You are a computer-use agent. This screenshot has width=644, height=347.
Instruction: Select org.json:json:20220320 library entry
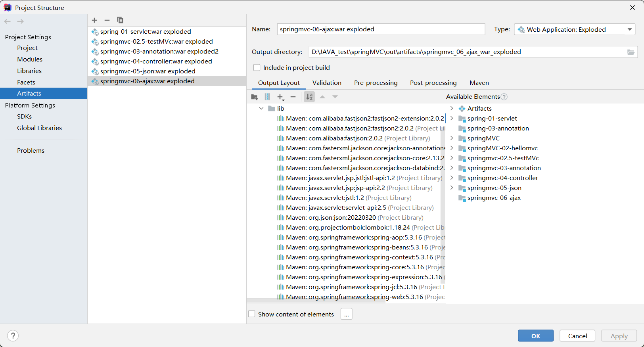point(350,218)
